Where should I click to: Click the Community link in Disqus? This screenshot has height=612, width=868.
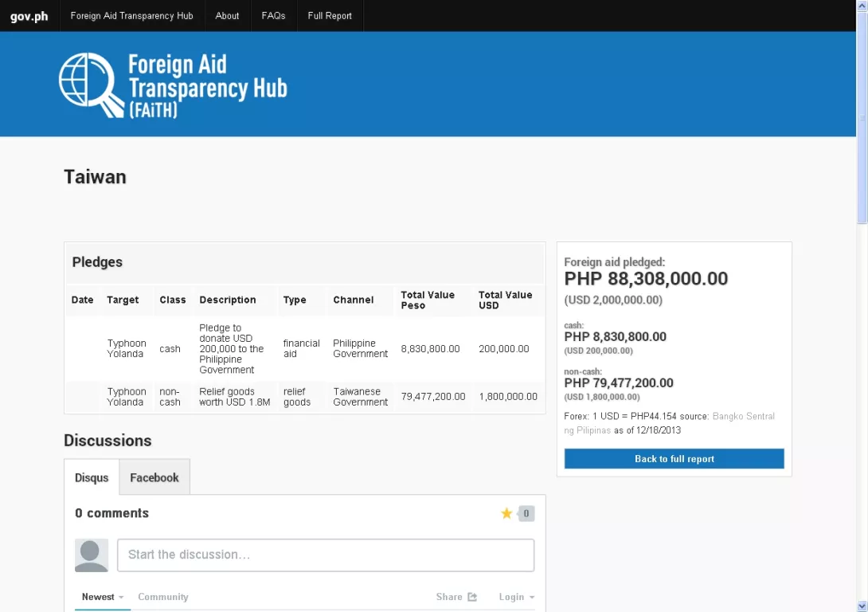[x=163, y=597]
